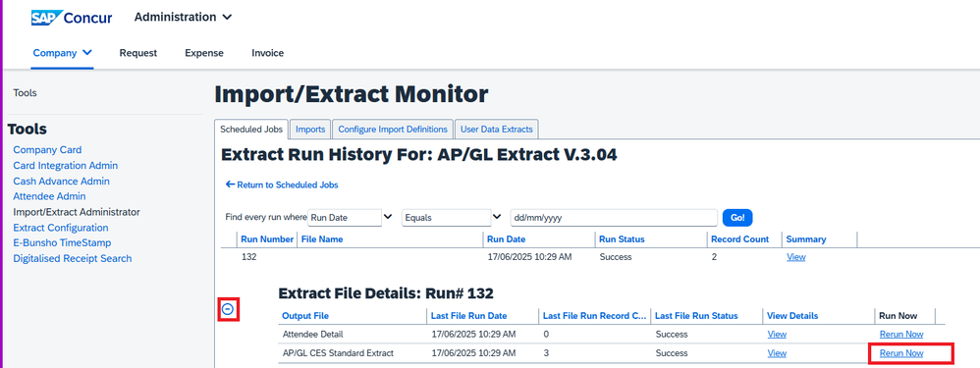This screenshot has width=980, height=368.
Task: Click the Tools breadcrumb in sidebar
Action: pyautogui.click(x=25, y=93)
